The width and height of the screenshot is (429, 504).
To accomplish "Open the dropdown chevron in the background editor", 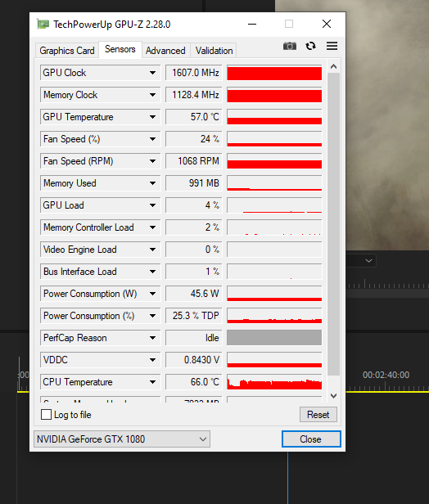I will 369,261.
